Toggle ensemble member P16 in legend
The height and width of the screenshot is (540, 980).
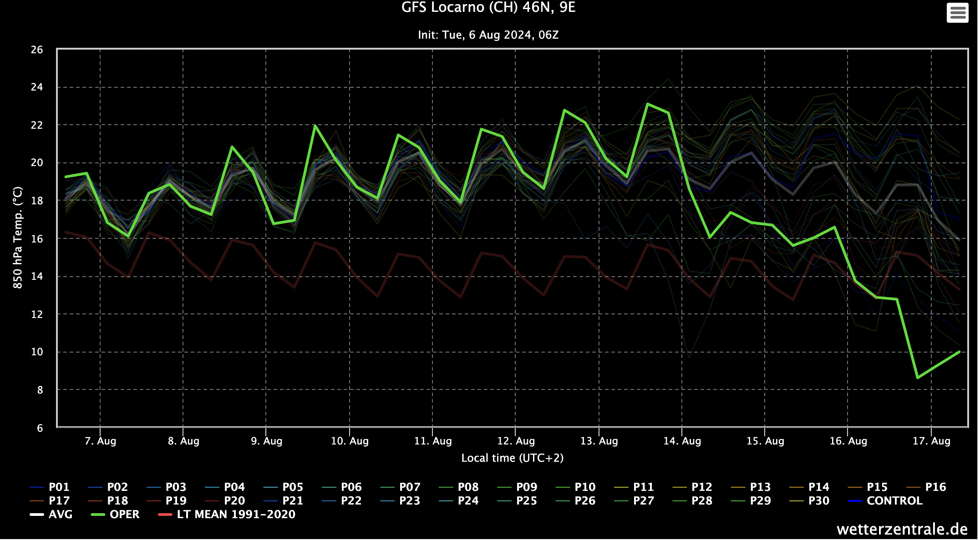click(935, 487)
